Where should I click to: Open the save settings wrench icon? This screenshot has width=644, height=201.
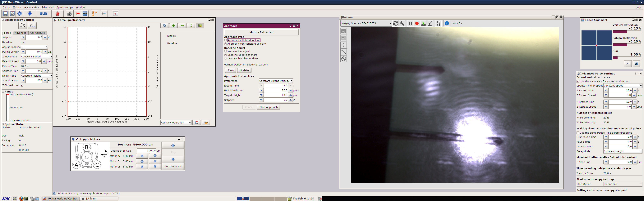pyautogui.click(x=12, y=13)
